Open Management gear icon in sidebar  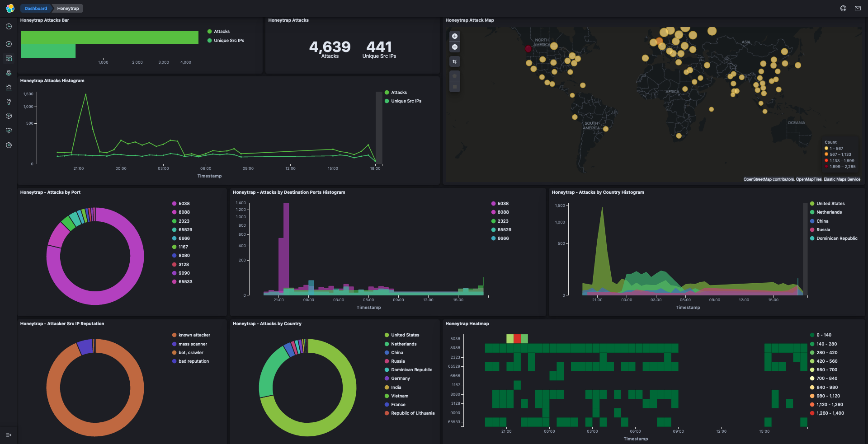click(9, 145)
